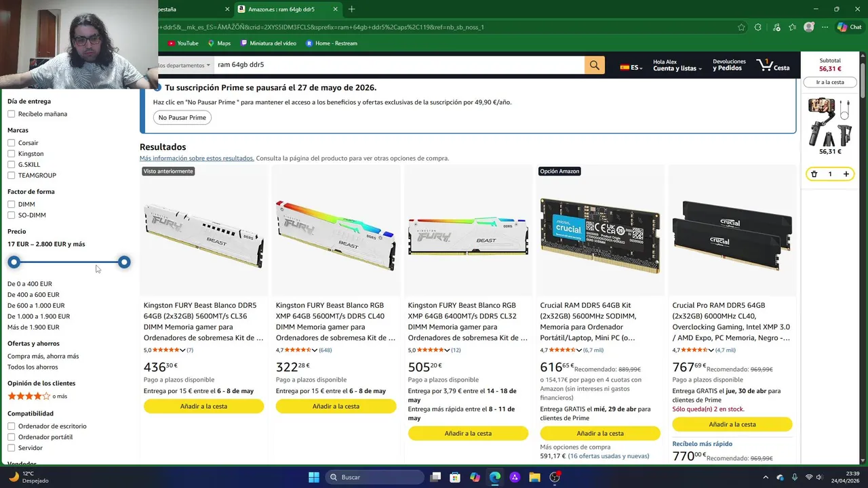Check the Kingston brand filter
This screenshot has width=868, height=488.
[12, 154]
